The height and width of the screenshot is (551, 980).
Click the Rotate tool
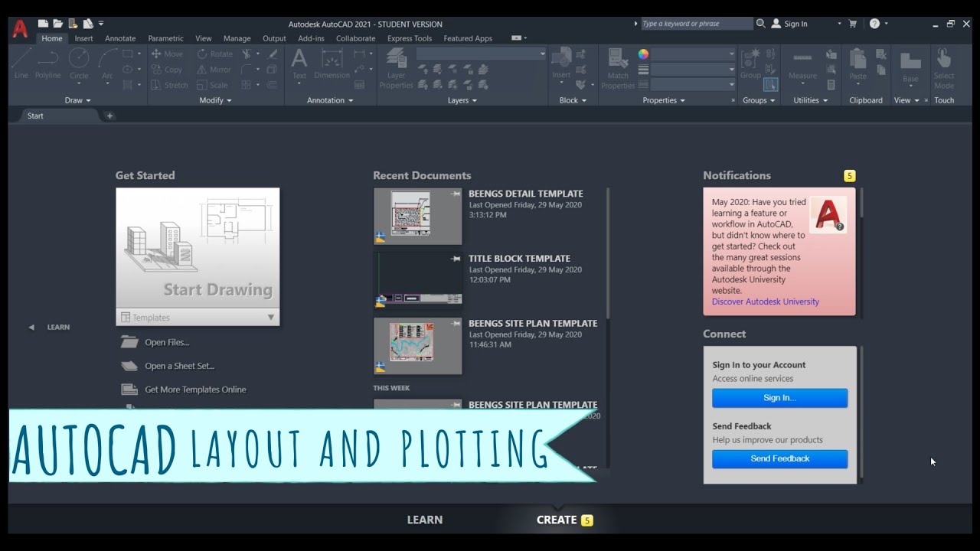(x=215, y=54)
